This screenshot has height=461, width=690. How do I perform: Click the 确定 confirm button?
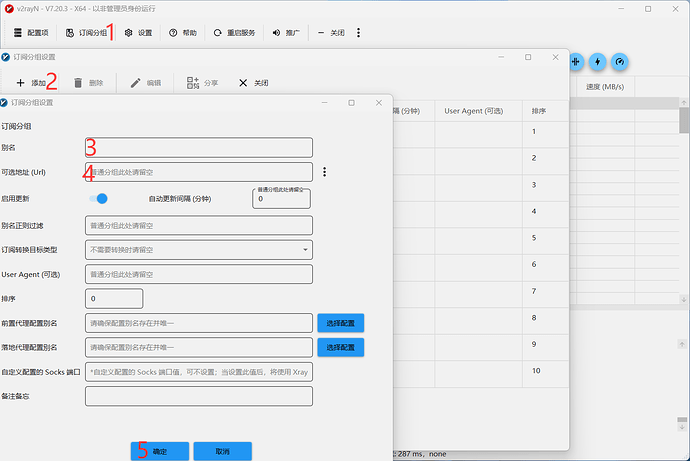(160, 451)
